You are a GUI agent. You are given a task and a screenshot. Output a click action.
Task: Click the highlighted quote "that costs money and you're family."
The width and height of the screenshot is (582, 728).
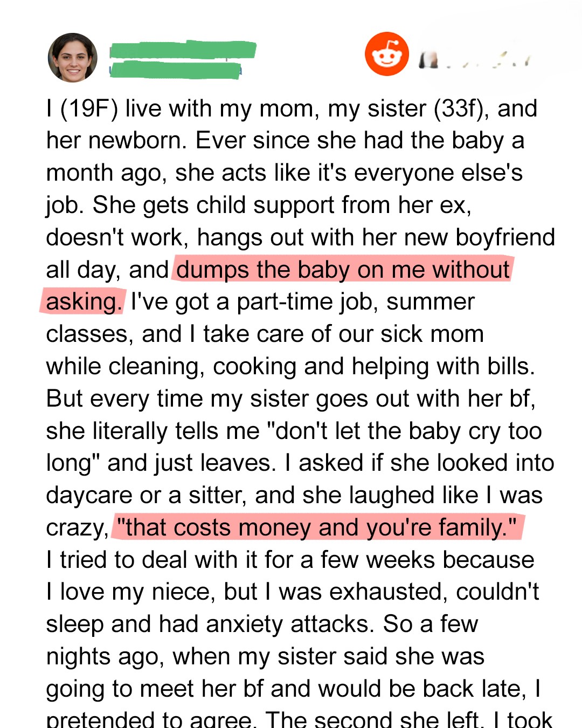coord(317,527)
